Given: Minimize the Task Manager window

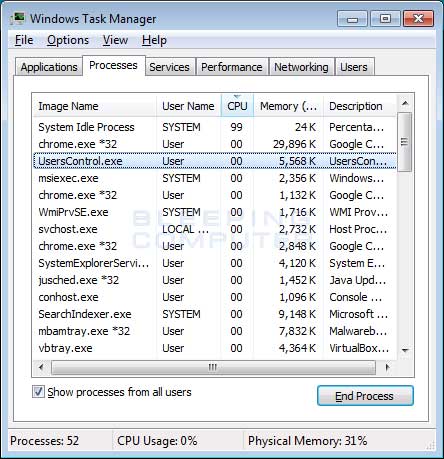Looking at the screenshot, I should click(x=352, y=19).
